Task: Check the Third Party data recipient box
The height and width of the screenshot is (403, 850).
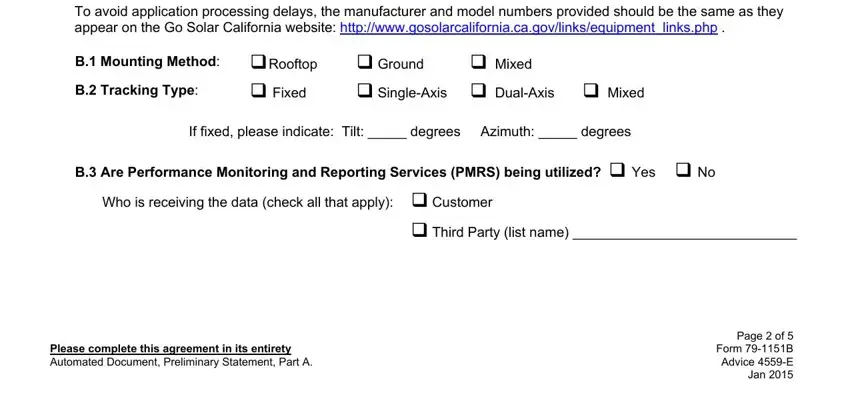Action: (420, 231)
